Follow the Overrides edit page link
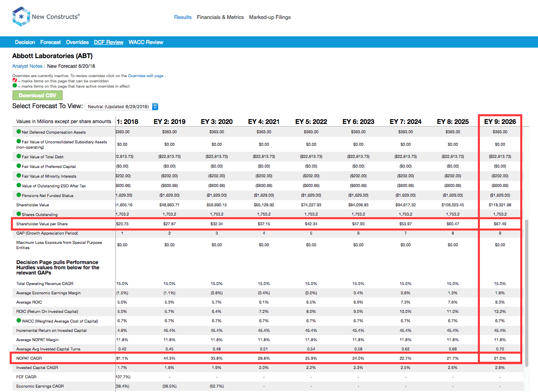This screenshot has width=538, height=392. (x=146, y=75)
